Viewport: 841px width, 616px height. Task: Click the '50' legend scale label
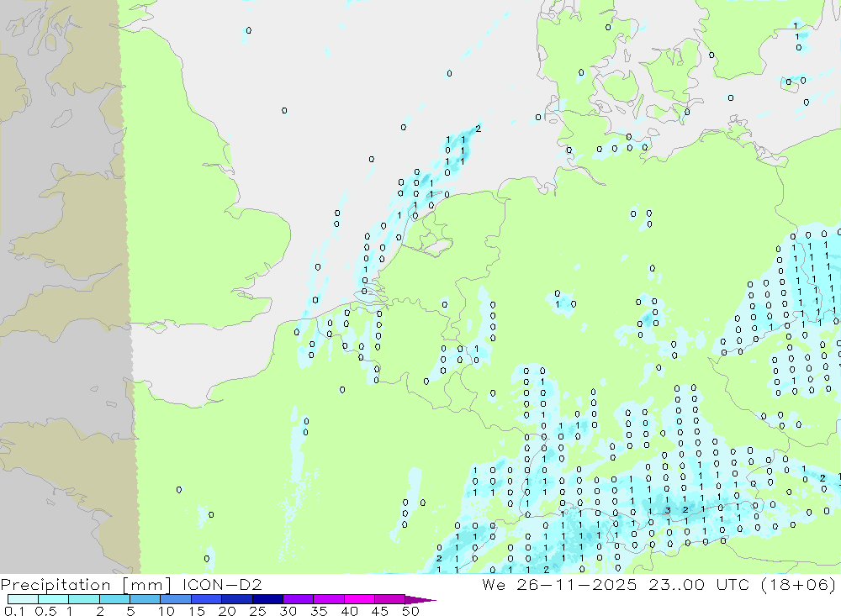tap(410, 611)
